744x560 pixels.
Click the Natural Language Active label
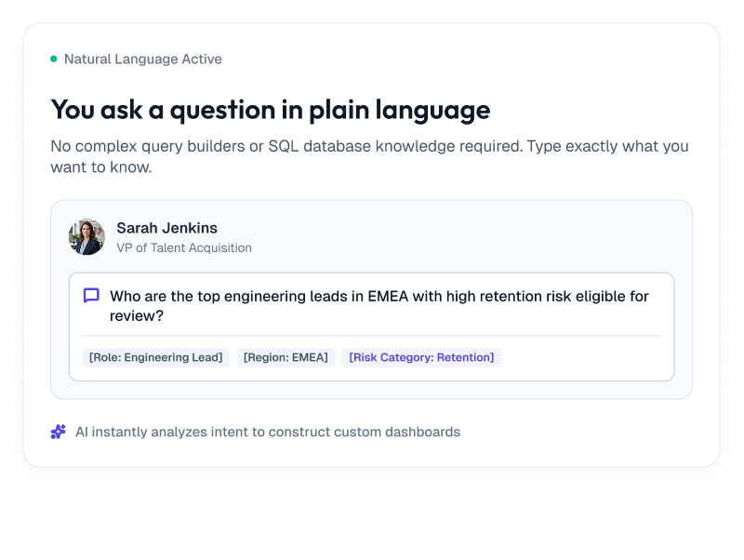[143, 59]
